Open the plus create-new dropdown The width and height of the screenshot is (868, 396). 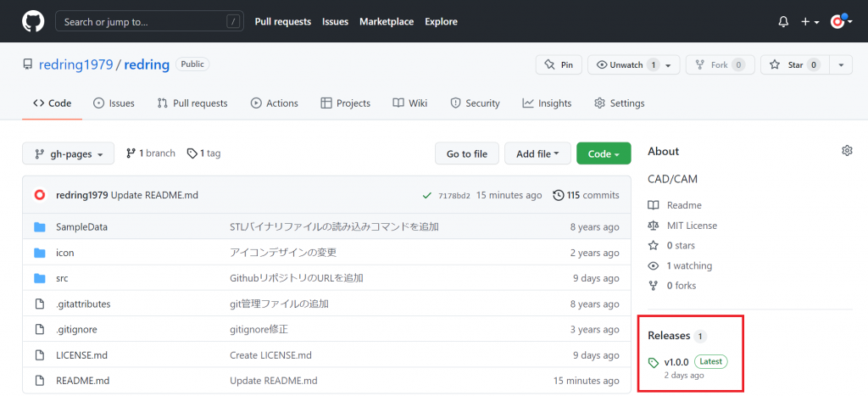[x=810, y=21]
